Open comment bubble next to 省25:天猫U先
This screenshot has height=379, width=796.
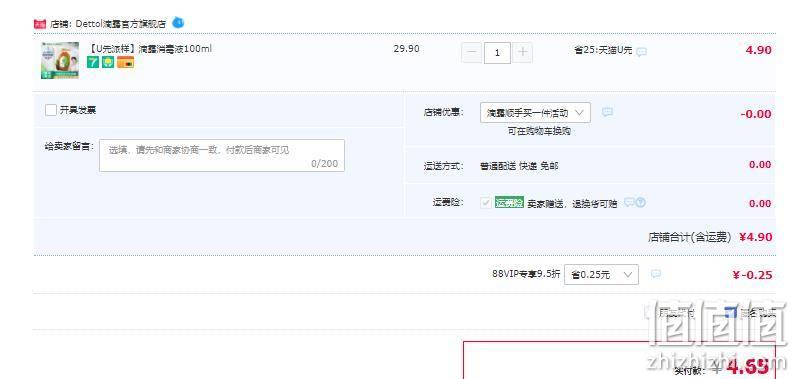pos(642,52)
